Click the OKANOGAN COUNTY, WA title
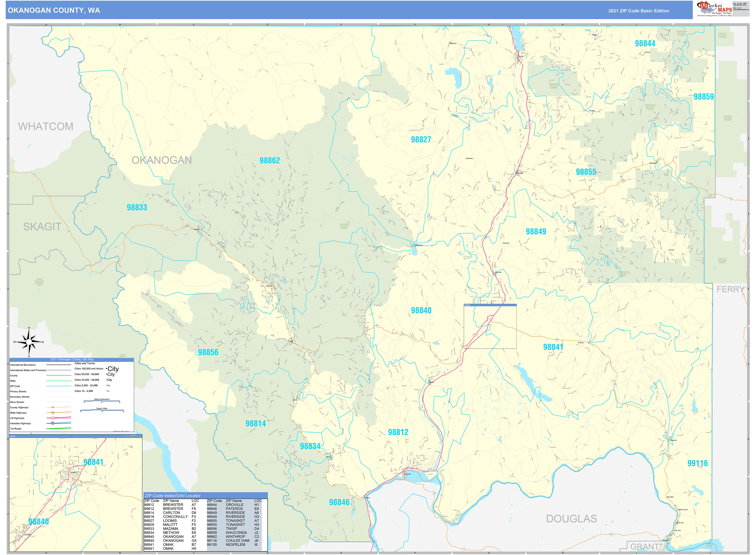This screenshot has height=555, width=756. (x=54, y=10)
